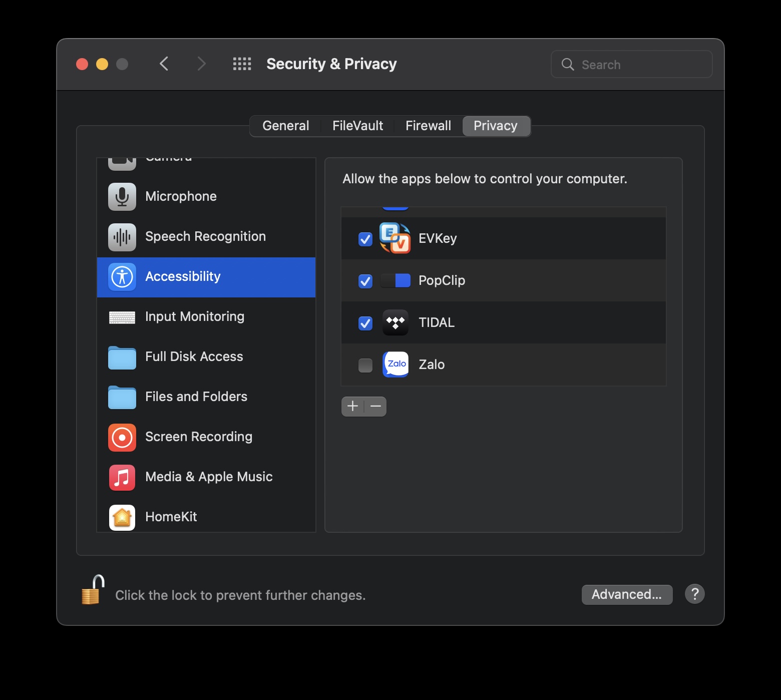Uncheck the TIDAL checkbox
This screenshot has height=700, width=781.
[x=365, y=323]
